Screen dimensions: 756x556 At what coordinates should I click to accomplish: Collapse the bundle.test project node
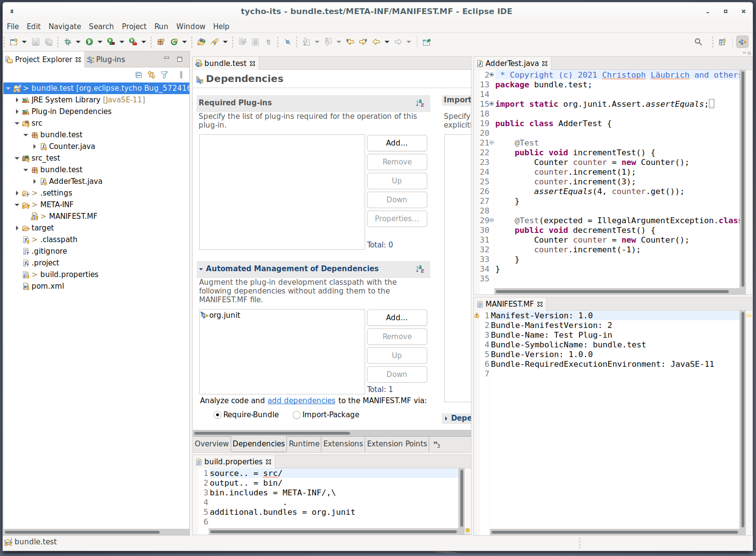[8, 88]
